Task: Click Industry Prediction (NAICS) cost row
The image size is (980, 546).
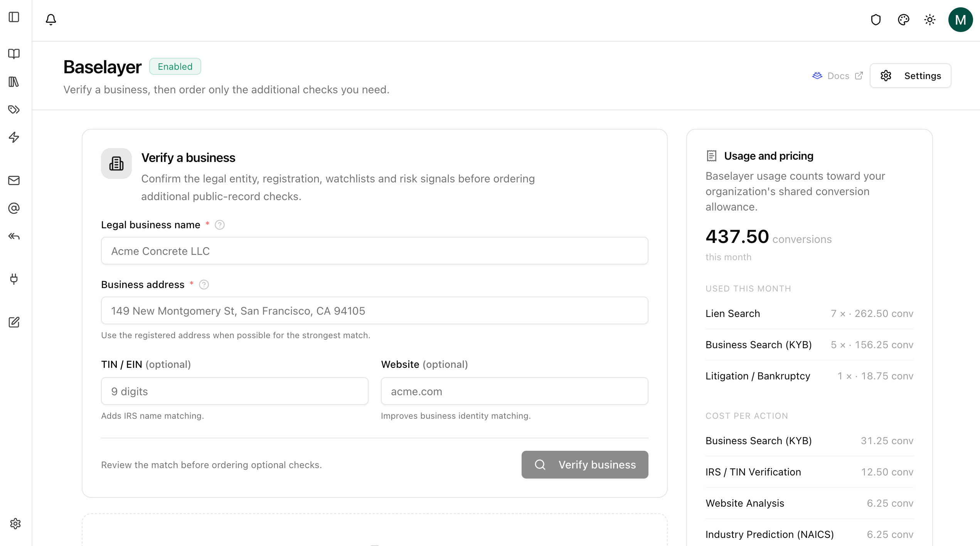Action: click(x=810, y=534)
